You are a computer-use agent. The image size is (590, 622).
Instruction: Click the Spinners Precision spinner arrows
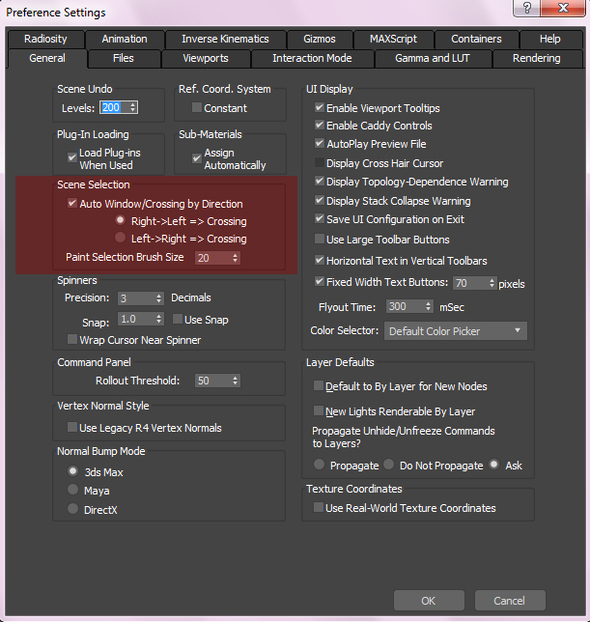coord(159,298)
